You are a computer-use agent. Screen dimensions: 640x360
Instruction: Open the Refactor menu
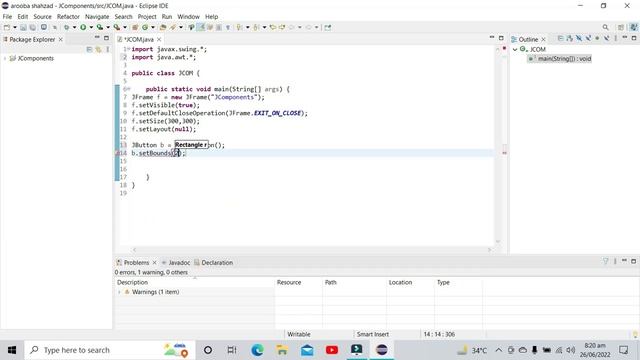pyautogui.click(x=68, y=17)
